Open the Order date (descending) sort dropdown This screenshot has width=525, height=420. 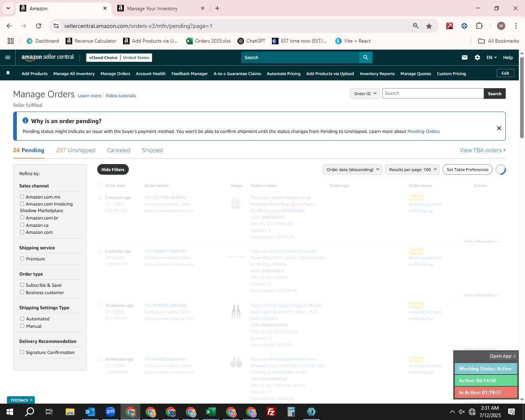pyautogui.click(x=352, y=169)
